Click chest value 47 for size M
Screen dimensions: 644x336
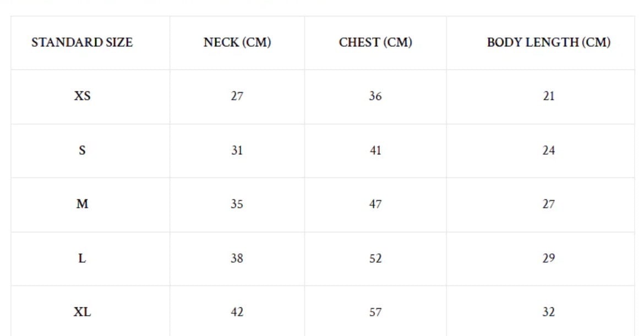(375, 204)
